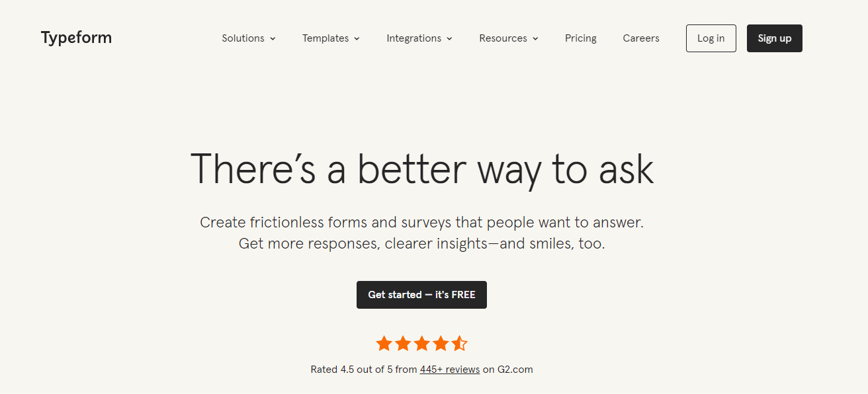
Task: Click the first orange rating star
Action: [384, 343]
